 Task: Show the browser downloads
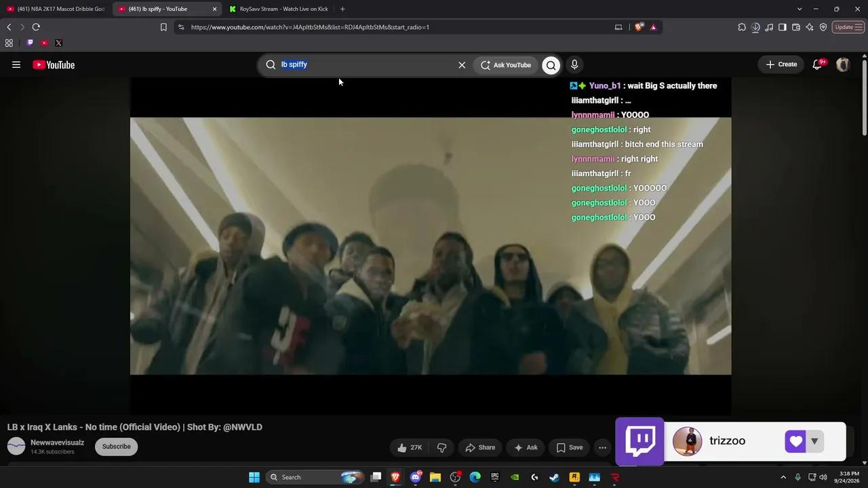click(755, 27)
